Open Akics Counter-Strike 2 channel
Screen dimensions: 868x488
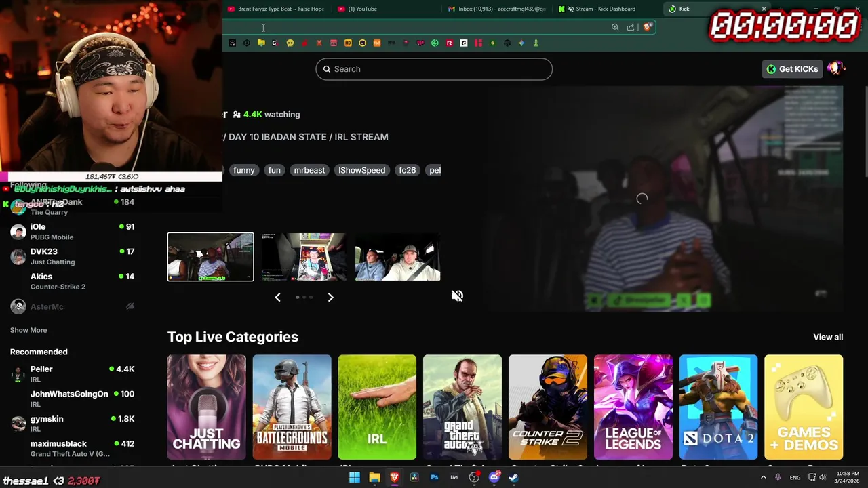click(x=72, y=281)
